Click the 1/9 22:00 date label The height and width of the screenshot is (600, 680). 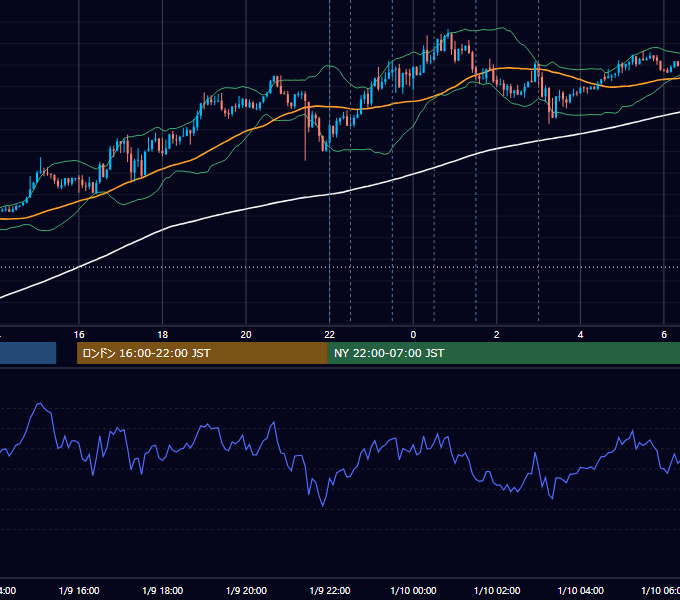(330, 591)
